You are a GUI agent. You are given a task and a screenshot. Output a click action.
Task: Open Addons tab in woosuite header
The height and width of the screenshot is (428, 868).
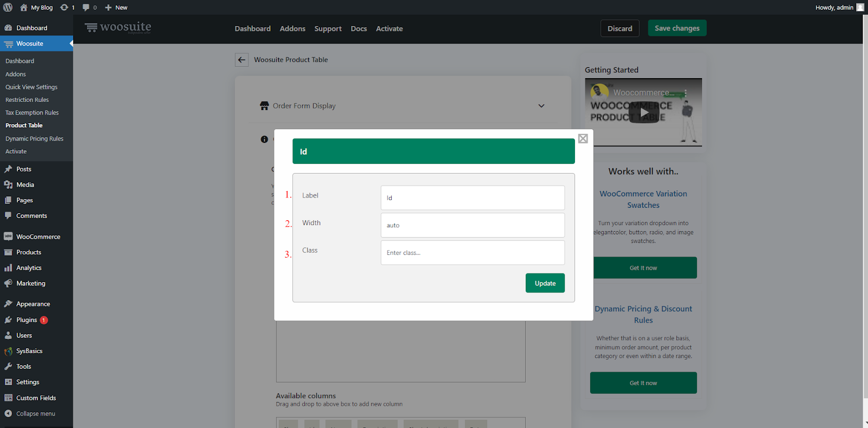[x=292, y=29]
